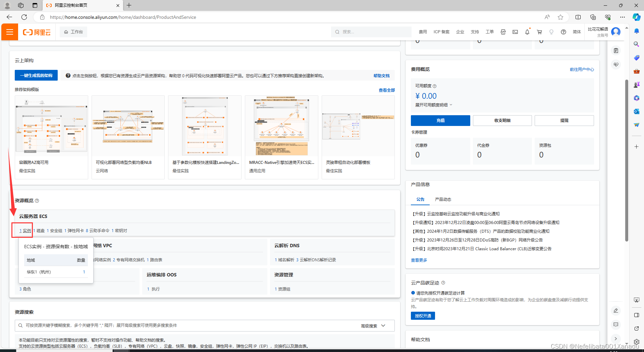Open the 1 实例 ECS link
Viewport: 644px width, 352px height.
[25, 231]
